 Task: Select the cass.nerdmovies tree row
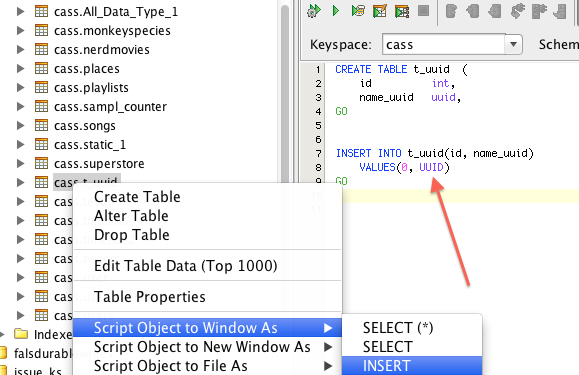click(102, 49)
